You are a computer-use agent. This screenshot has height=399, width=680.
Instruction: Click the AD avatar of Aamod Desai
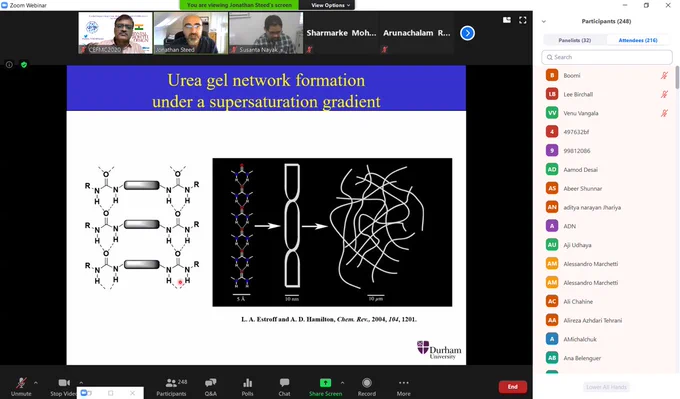point(552,170)
